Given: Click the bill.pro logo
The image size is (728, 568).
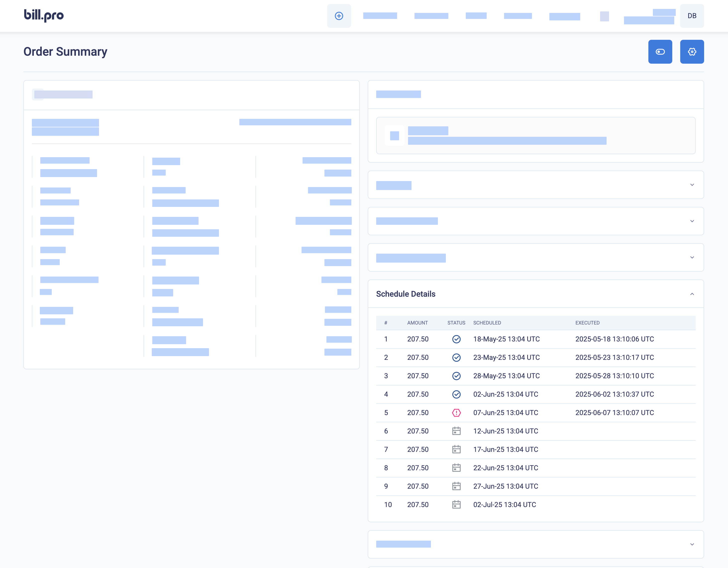Looking at the screenshot, I should click(x=44, y=15).
